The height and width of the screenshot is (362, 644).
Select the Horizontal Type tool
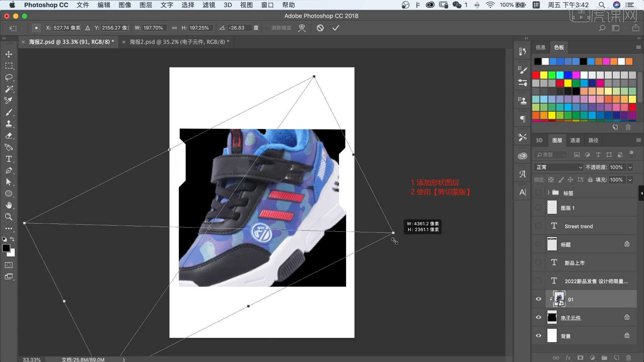[9, 159]
